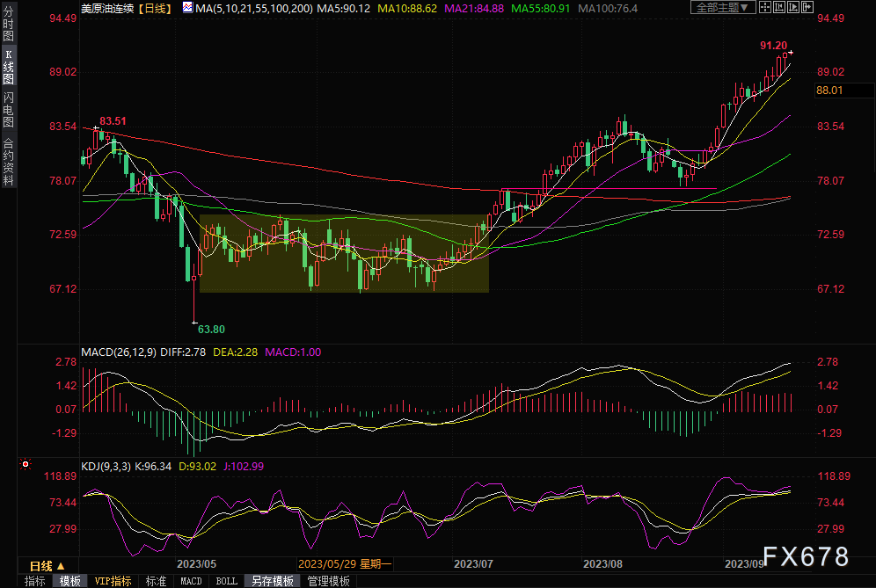Toggle the 模板 mode at bottom bar

click(x=69, y=581)
